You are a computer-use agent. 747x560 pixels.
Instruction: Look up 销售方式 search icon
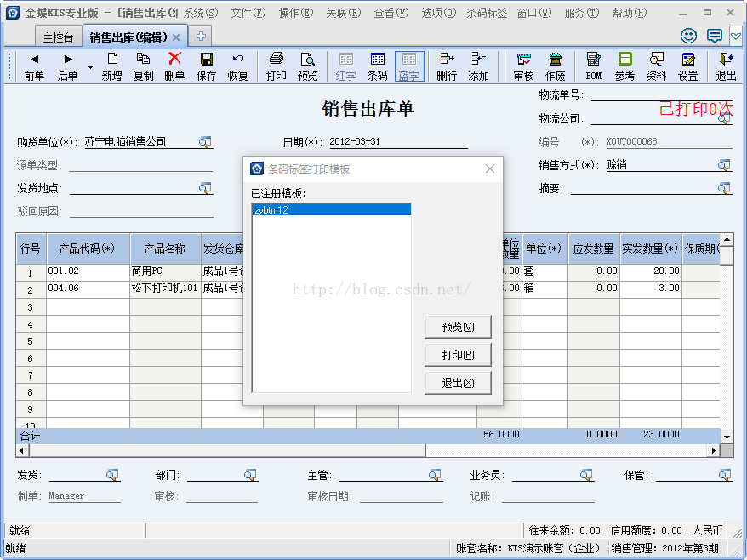(724, 165)
